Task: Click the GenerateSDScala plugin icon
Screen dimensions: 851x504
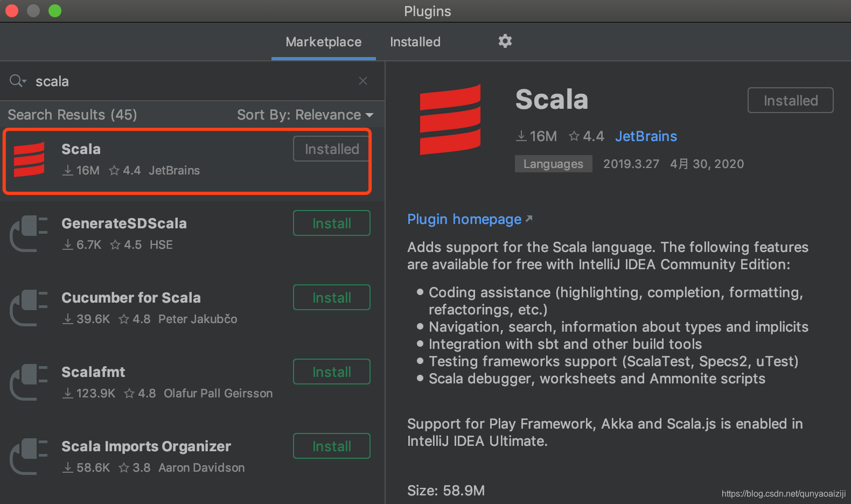Action: tap(29, 234)
